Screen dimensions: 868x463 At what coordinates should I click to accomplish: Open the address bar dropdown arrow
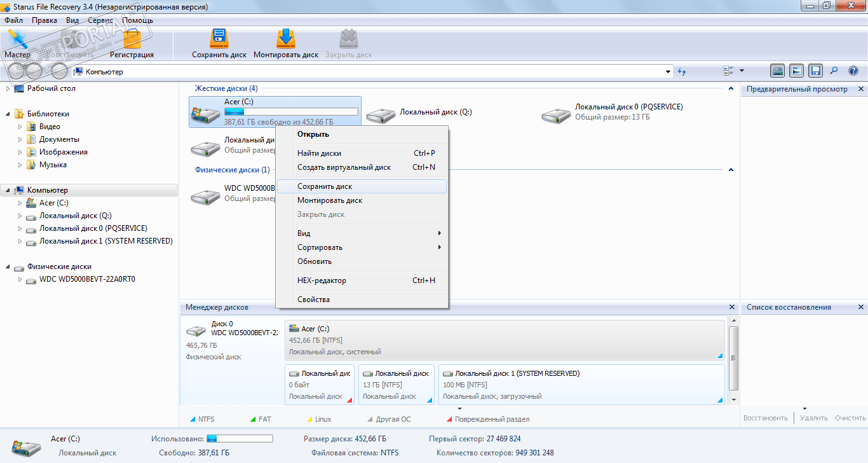click(x=668, y=72)
